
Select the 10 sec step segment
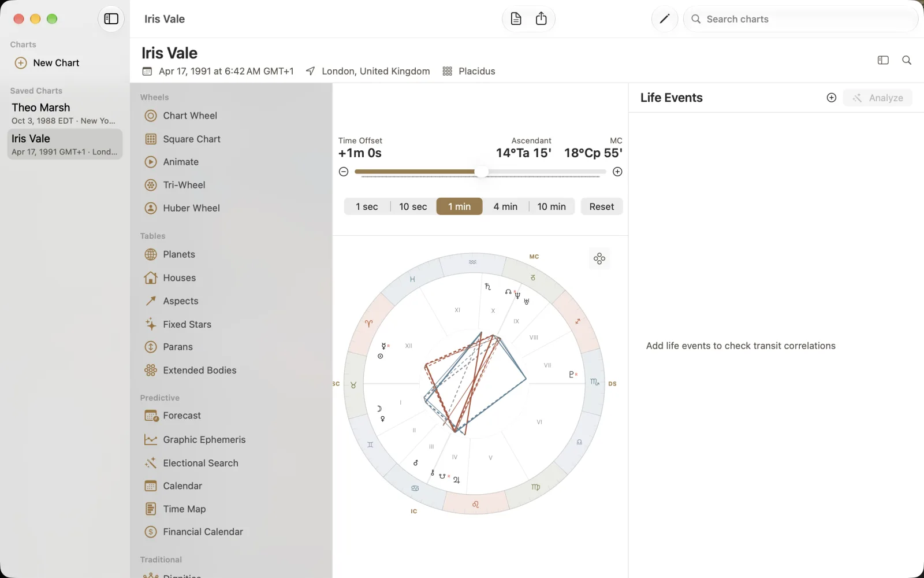coord(413,206)
